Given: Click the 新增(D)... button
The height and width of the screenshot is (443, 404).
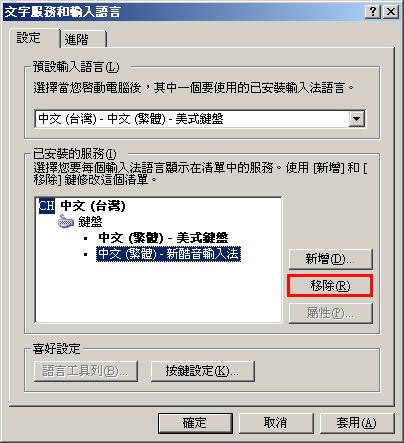Looking at the screenshot, I should [330, 259].
